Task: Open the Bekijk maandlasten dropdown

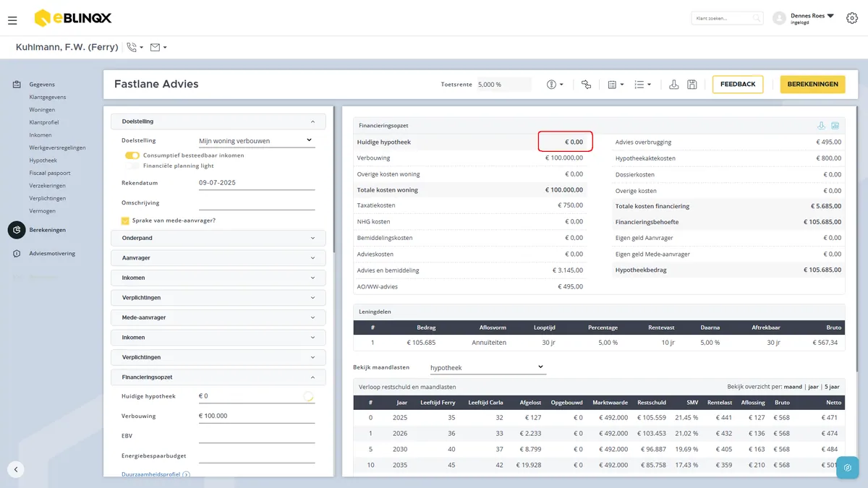Action: [x=488, y=368]
